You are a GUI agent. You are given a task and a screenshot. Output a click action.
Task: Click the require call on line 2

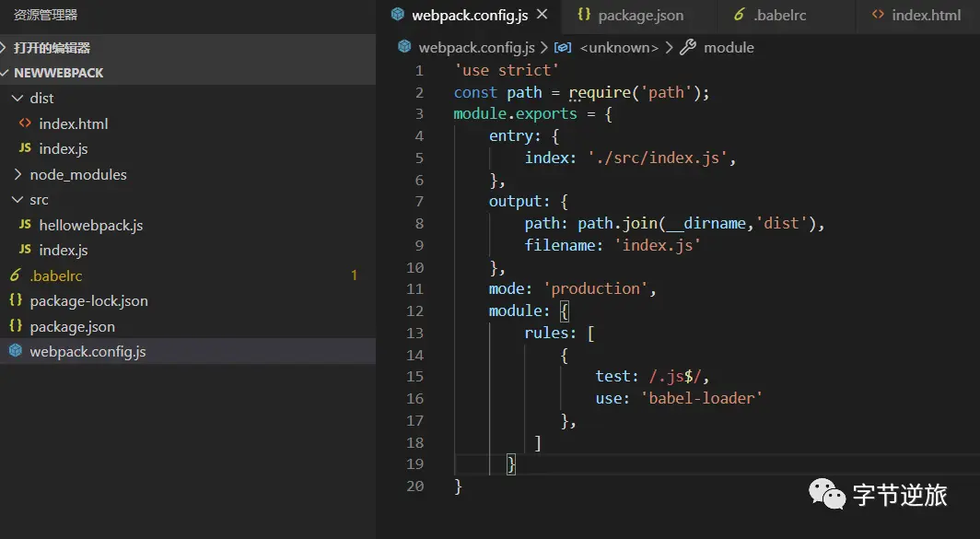click(x=600, y=92)
